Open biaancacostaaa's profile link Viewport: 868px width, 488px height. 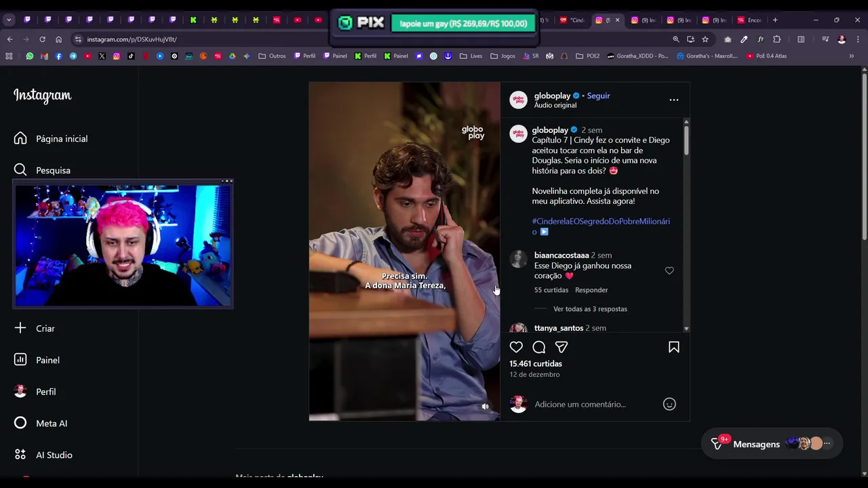coord(561,256)
